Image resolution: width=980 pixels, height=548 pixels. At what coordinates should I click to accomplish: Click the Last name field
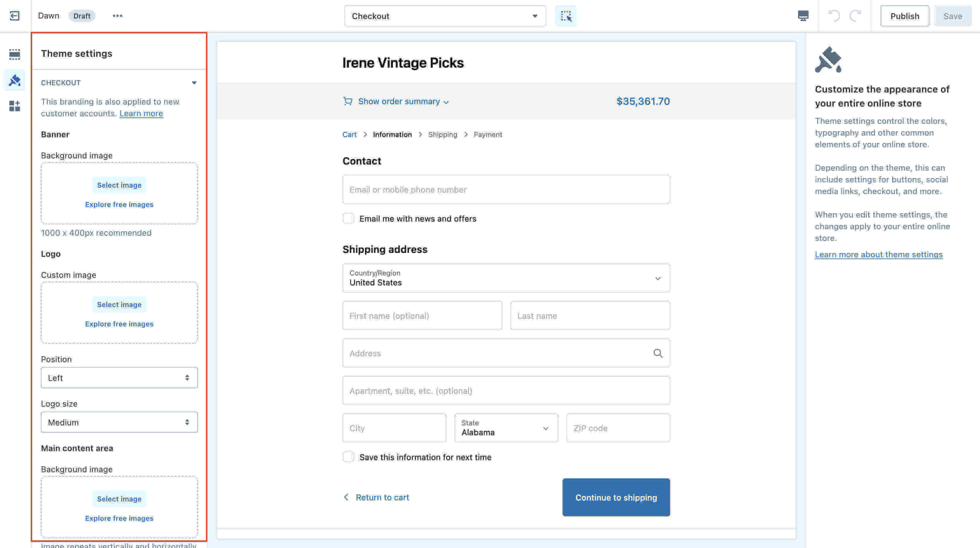click(590, 315)
